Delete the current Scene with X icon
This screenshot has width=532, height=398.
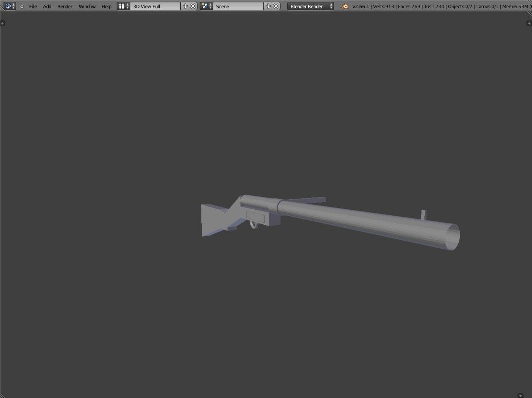point(276,6)
